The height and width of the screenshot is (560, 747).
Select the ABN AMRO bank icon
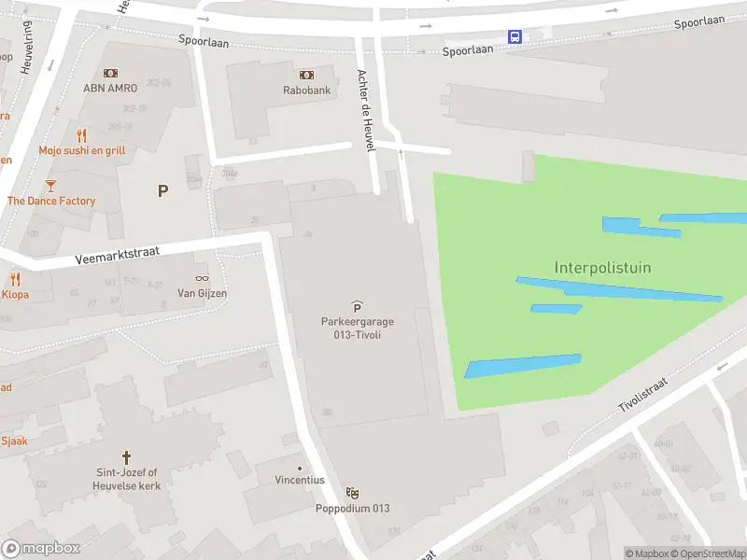110,73
